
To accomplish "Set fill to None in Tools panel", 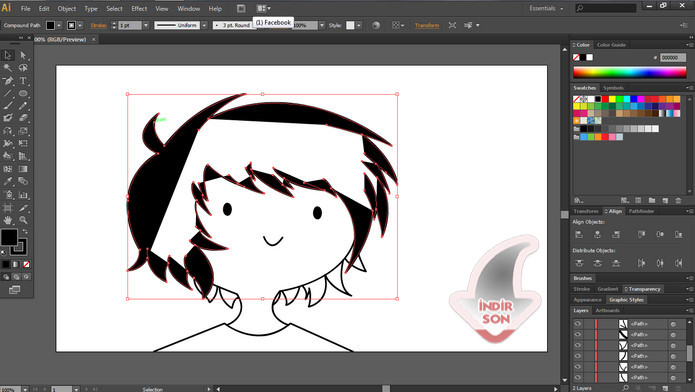I will click(26, 264).
